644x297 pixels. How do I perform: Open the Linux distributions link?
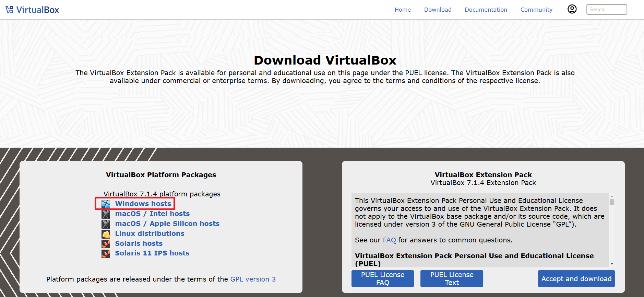click(150, 233)
